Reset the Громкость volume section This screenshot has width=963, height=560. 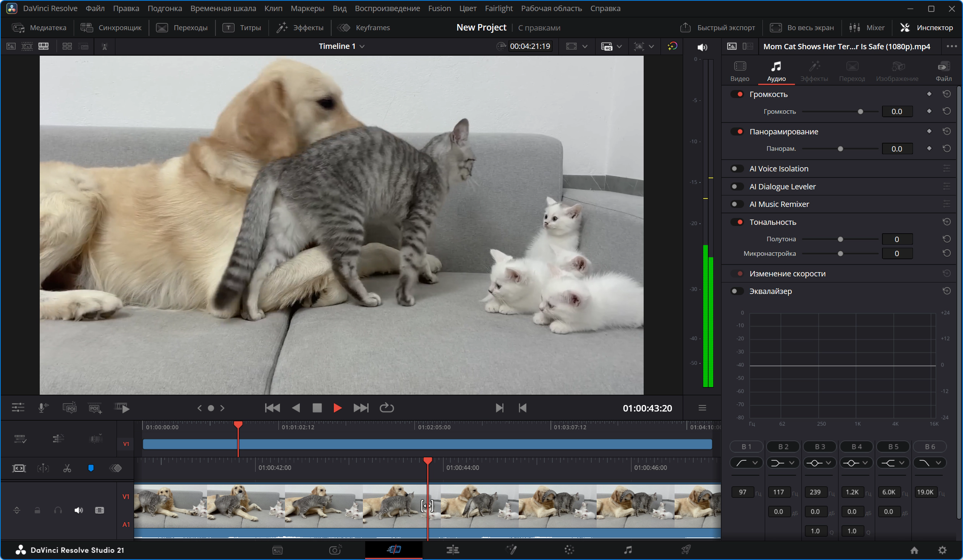point(947,94)
